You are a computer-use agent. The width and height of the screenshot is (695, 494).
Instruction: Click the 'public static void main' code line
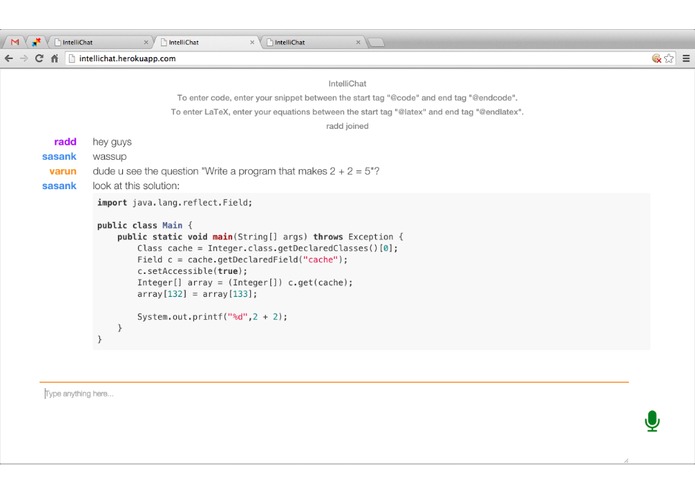tap(260, 237)
